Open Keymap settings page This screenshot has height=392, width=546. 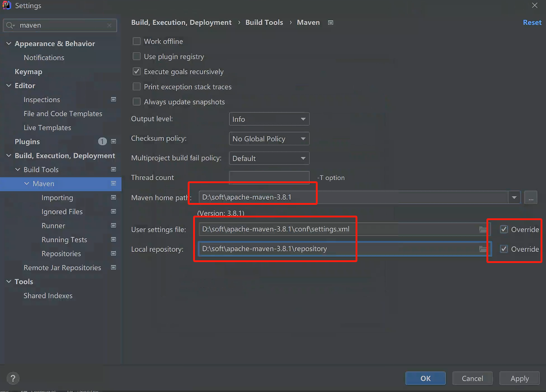(28, 72)
